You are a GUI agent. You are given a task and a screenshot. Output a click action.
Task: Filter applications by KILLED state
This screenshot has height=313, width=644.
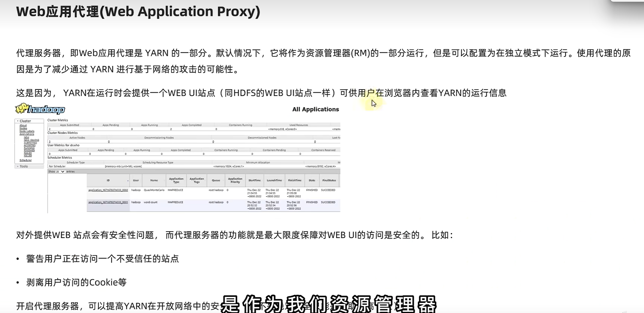coord(28,156)
